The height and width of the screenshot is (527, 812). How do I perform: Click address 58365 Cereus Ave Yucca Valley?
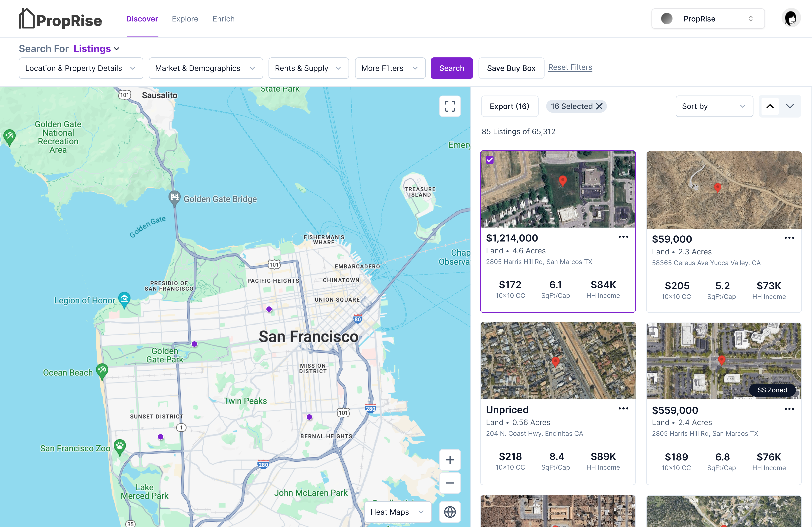[706, 262]
